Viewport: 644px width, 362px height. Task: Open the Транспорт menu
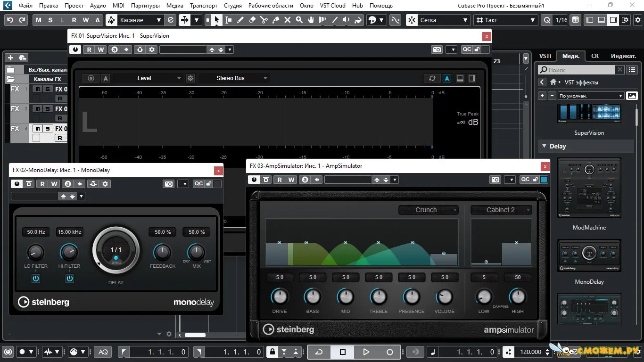(x=204, y=6)
